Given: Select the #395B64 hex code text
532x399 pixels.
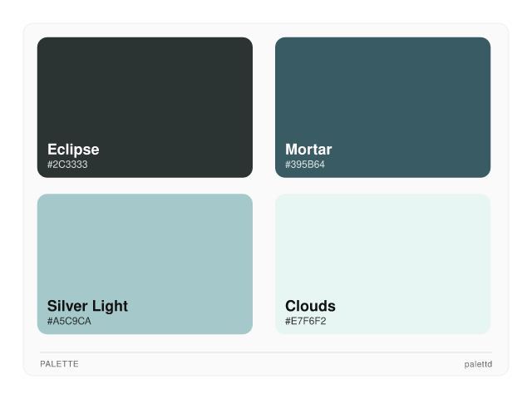Looking at the screenshot, I should coord(305,165).
